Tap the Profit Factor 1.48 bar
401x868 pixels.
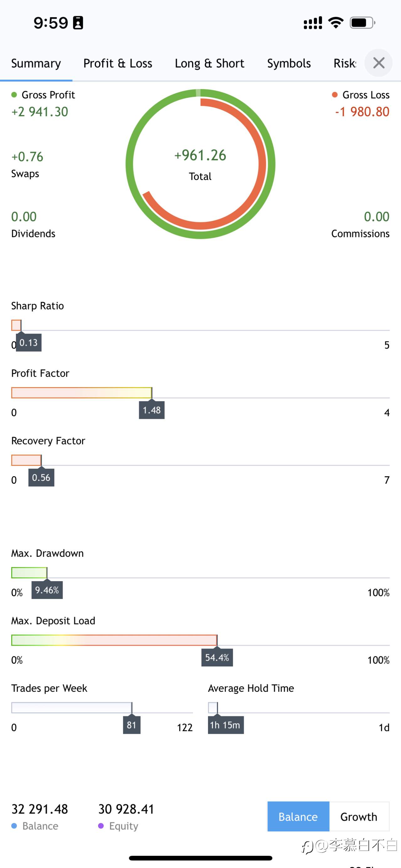click(82, 393)
